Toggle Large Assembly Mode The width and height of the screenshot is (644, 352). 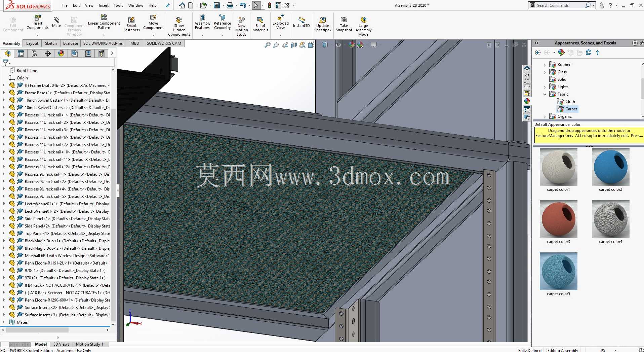pos(363,26)
